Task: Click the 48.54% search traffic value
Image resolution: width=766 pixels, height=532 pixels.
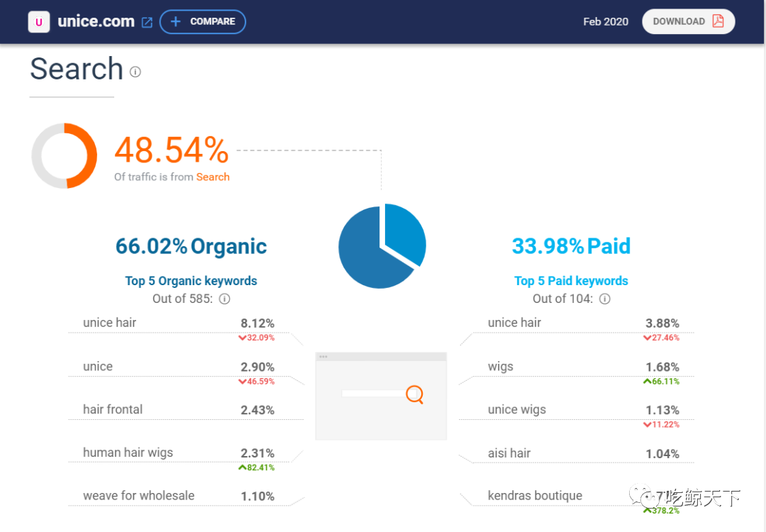Action: pos(172,150)
